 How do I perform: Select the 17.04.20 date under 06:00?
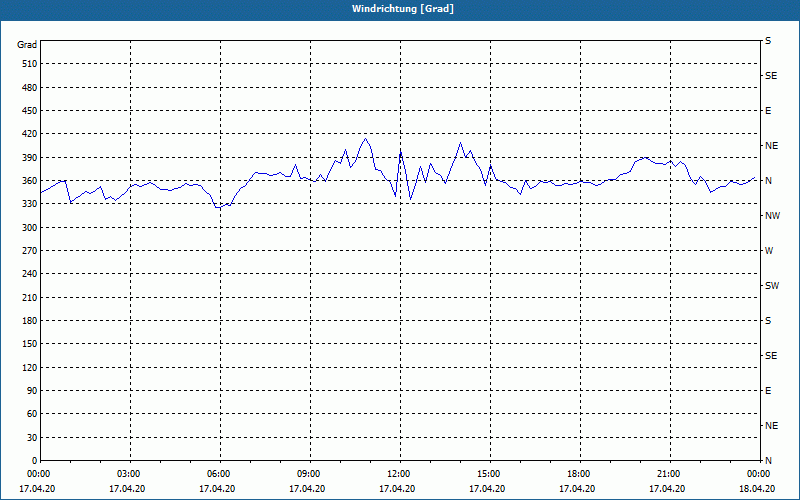pyautogui.click(x=217, y=489)
